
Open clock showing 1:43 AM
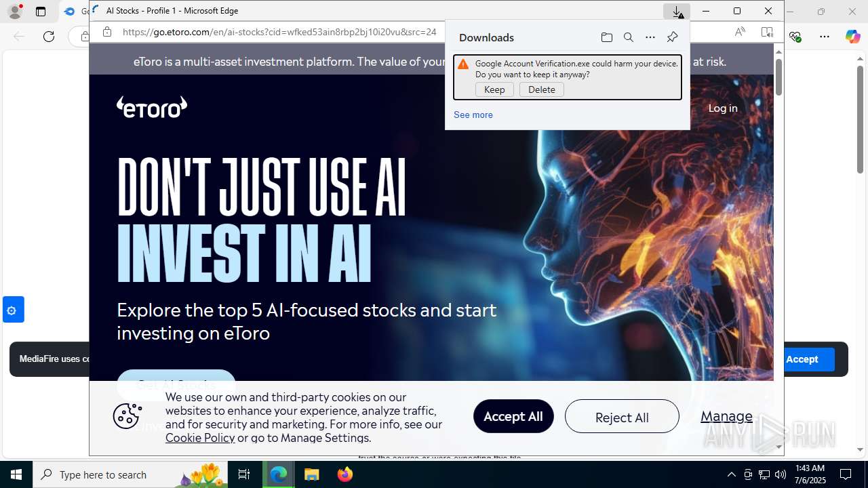click(x=810, y=474)
